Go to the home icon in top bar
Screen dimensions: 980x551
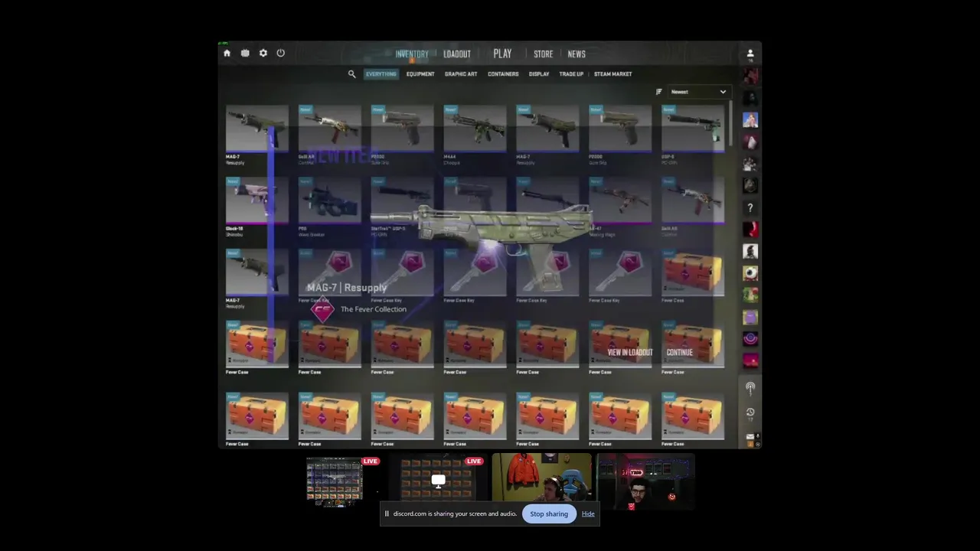click(x=227, y=54)
